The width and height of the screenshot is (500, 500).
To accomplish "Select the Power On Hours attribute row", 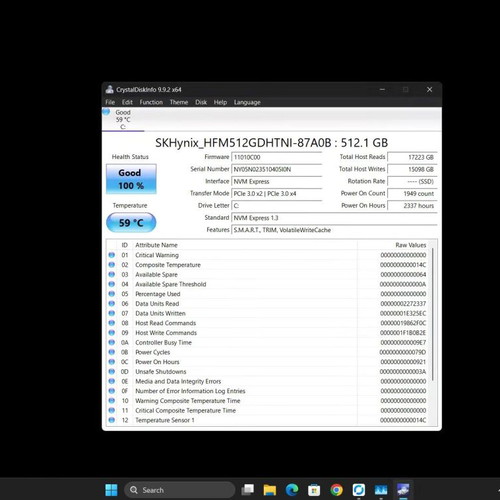I will point(268,362).
